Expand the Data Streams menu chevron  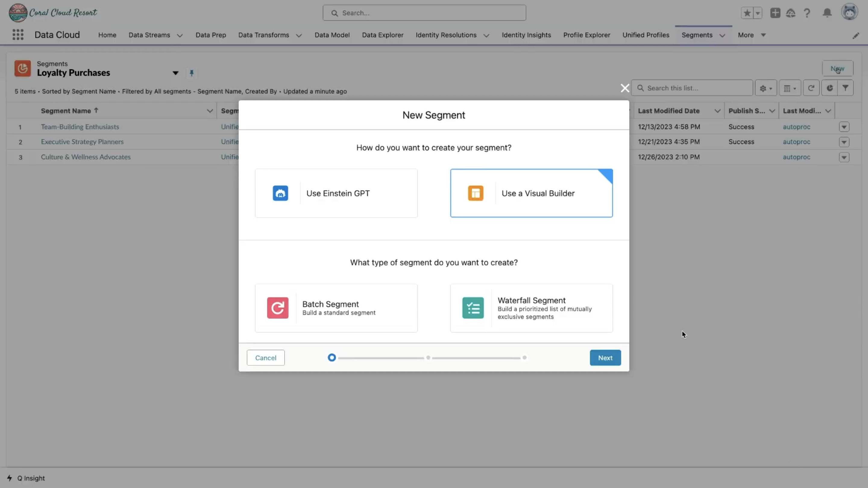180,35
